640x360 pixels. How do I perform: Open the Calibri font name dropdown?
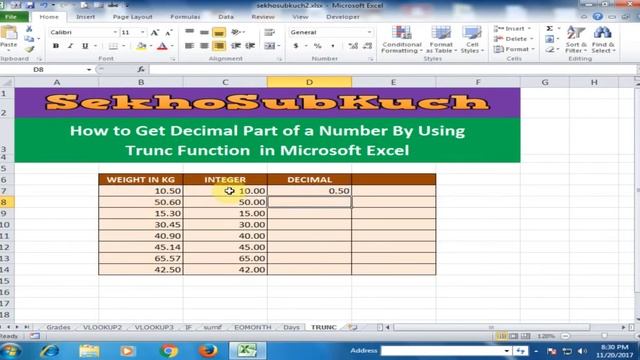[115, 32]
